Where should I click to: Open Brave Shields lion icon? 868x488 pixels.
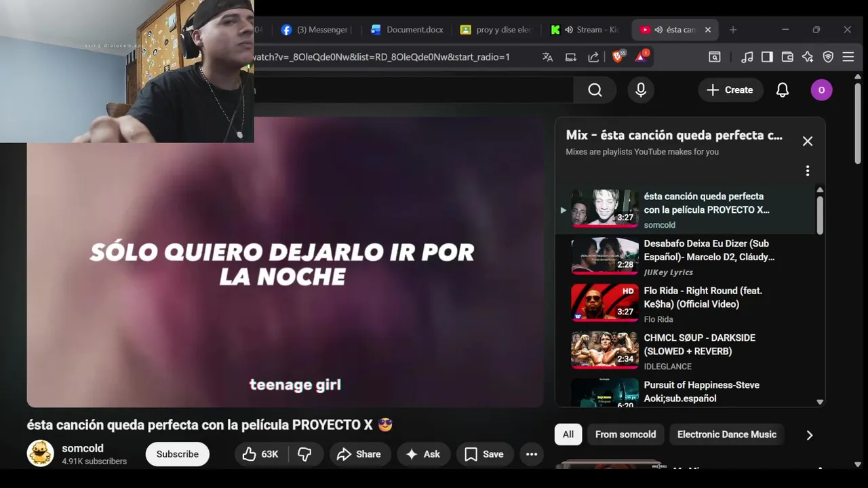[x=618, y=57]
